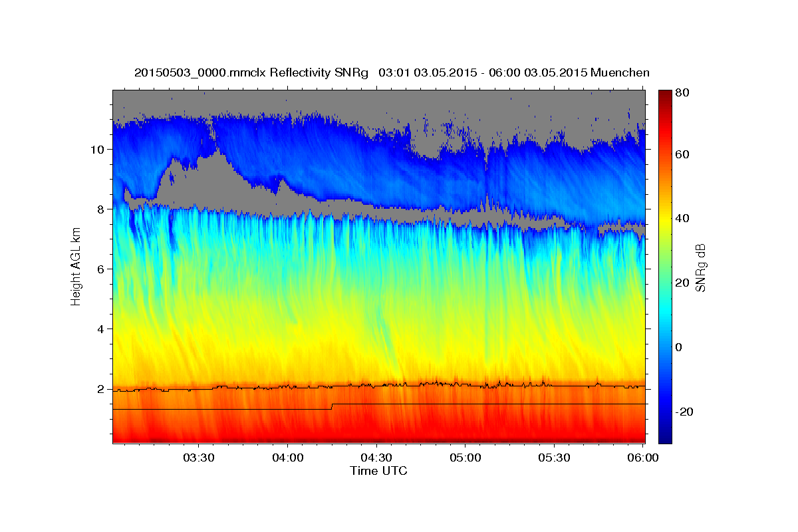Click the height axis label 4
This screenshot has width=798, height=532.
pyautogui.click(x=100, y=329)
